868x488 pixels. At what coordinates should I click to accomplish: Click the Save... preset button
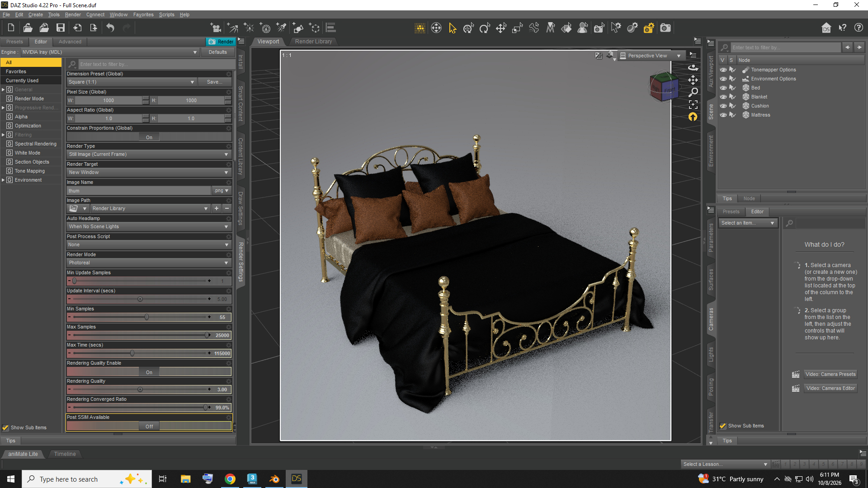point(214,82)
